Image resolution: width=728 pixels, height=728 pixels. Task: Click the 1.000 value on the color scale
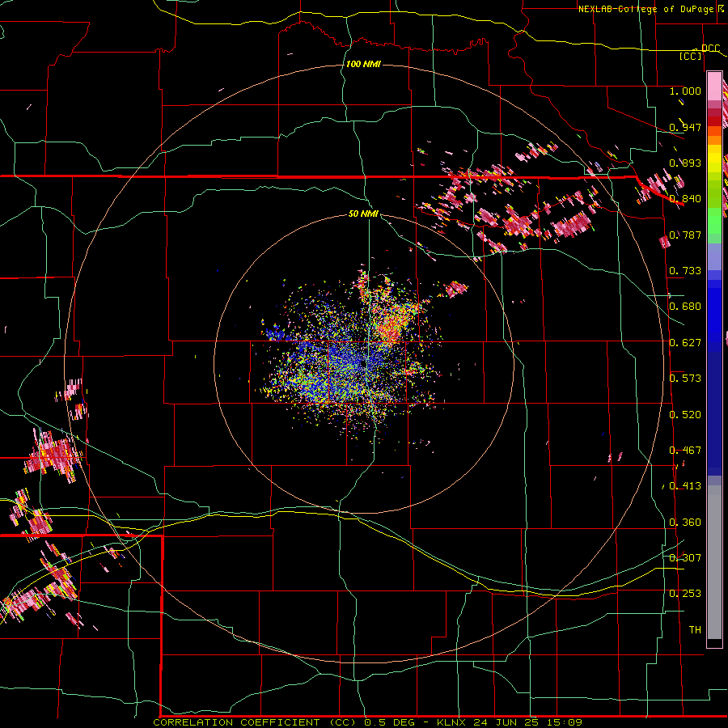pyautogui.click(x=685, y=91)
